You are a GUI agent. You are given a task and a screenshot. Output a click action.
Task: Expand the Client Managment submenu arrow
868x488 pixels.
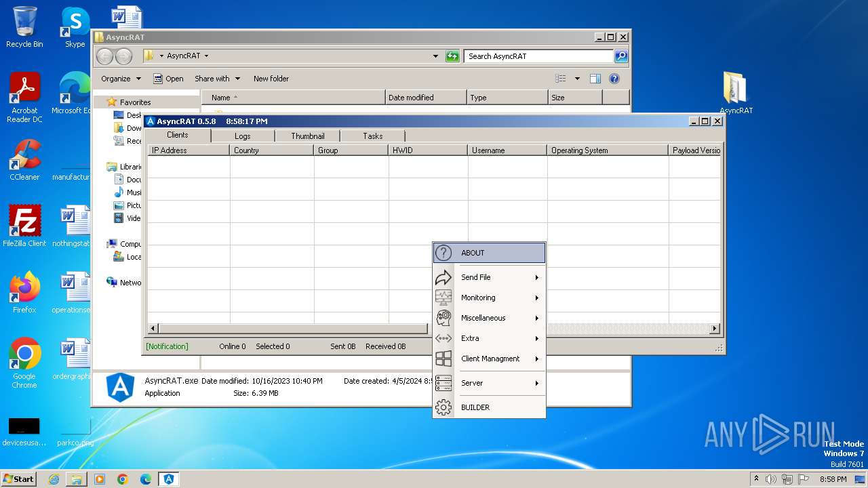tap(536, 359)
